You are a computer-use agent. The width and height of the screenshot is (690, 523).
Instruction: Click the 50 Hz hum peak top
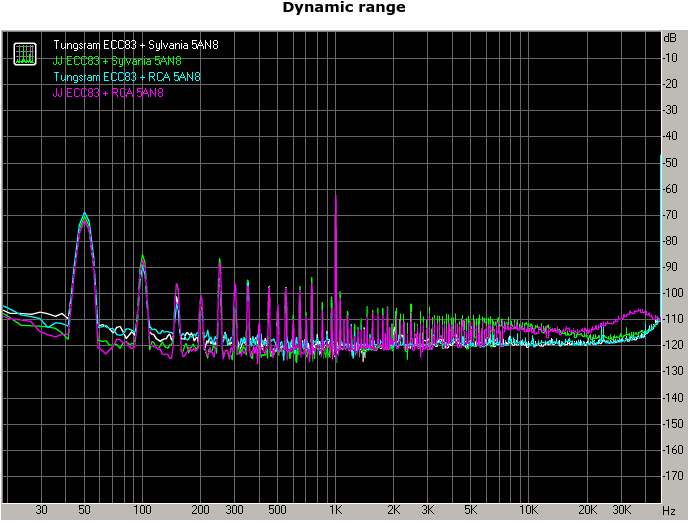(84, 215)
